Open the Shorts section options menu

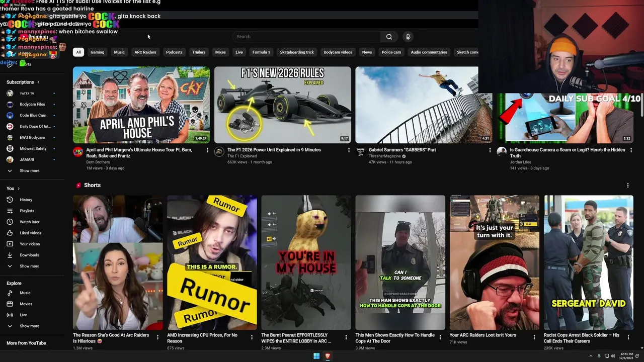627,186
